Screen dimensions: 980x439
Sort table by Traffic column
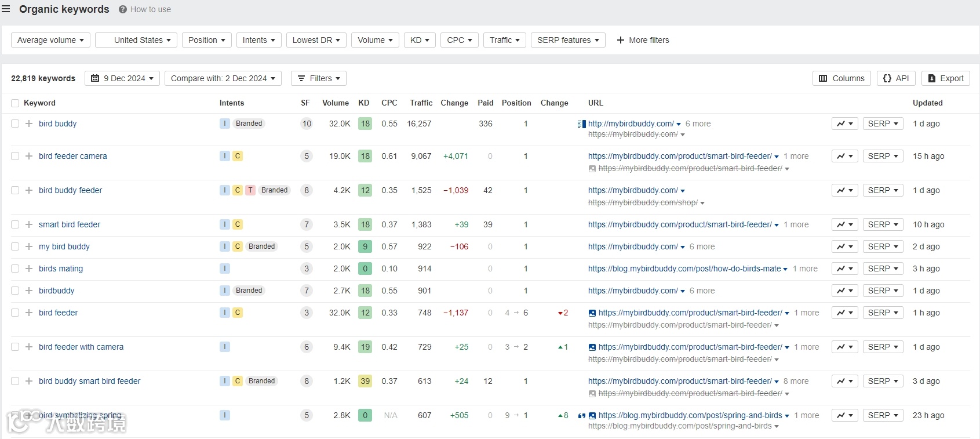421,103
